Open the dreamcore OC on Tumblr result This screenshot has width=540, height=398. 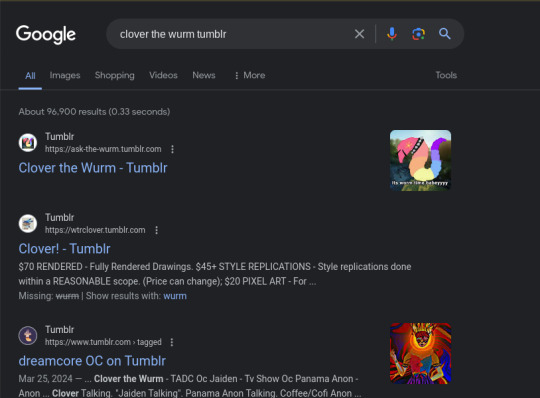point(92,361)
